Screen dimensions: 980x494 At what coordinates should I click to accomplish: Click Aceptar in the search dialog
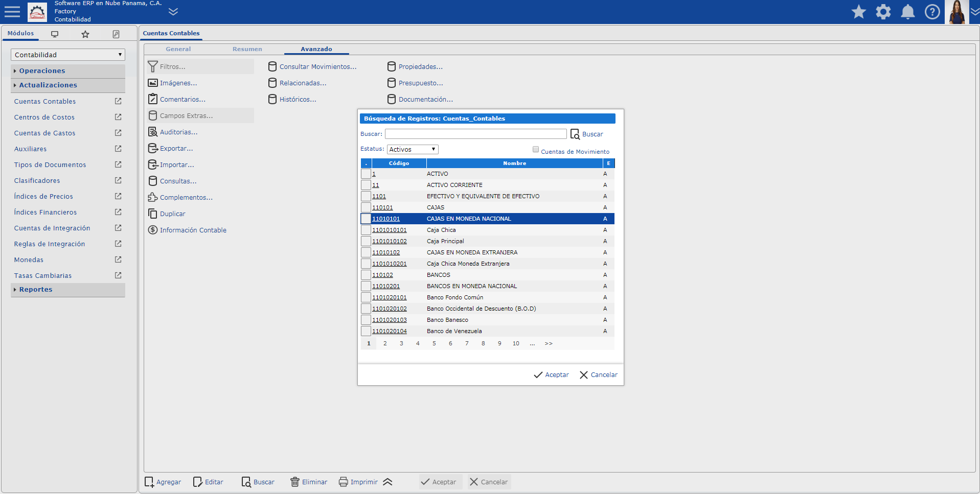pyautogui.click(x=551, y=374)
